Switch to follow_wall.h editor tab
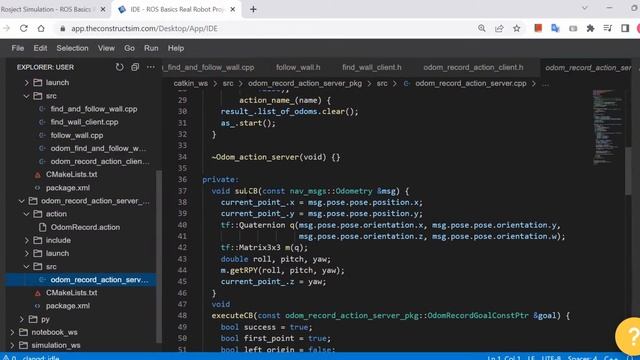The height and width of the screenshot is (360, 640). [298, 67]
